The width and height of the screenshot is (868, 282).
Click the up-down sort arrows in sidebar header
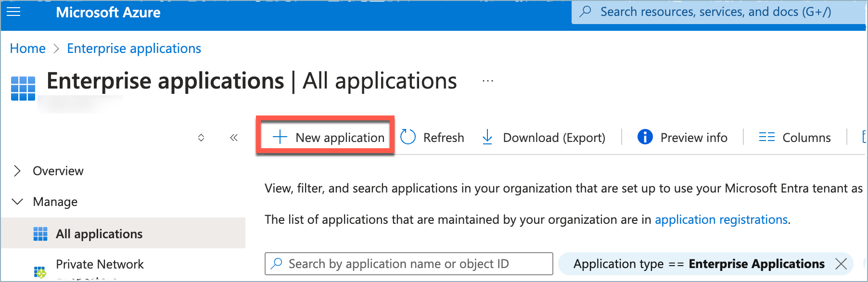click(x=201, y=138)
